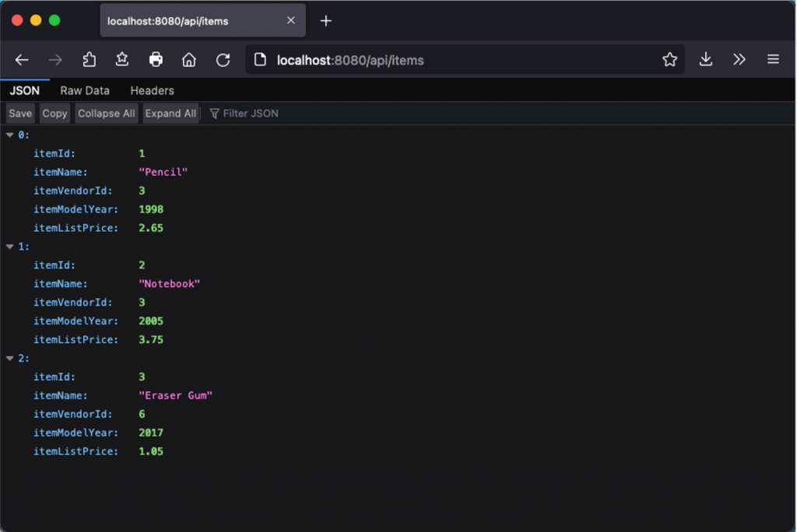Click the itemModelYear key under item 0
The height and width of the screenshot is (532, 797).
[x=75, y=209]
